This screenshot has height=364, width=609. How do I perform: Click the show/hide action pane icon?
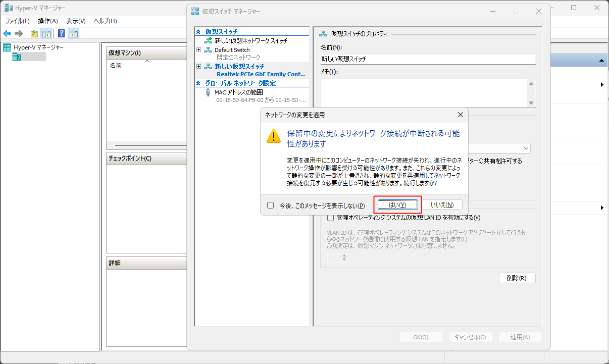click(73, 34)
